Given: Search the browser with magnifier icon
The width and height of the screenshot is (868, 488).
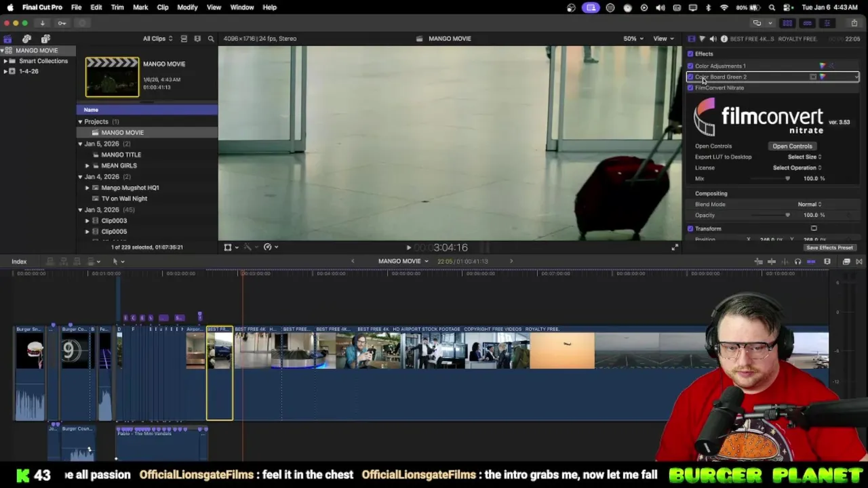Looking at the screenshot, I should click(211, 39).
